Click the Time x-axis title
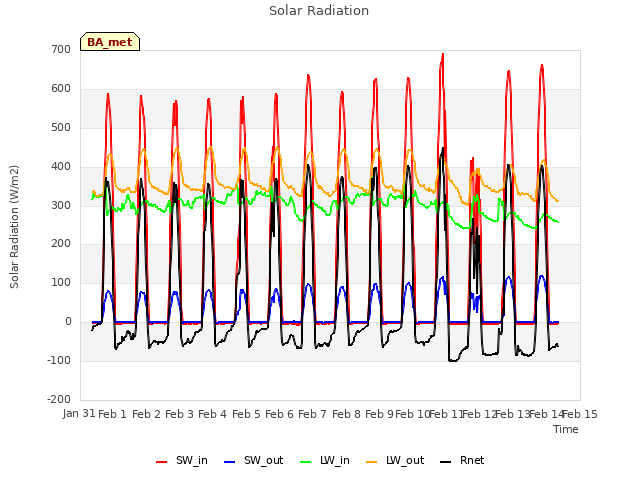Image resolution: width=640 pixels, height=480 pixels. click(566, 429)
